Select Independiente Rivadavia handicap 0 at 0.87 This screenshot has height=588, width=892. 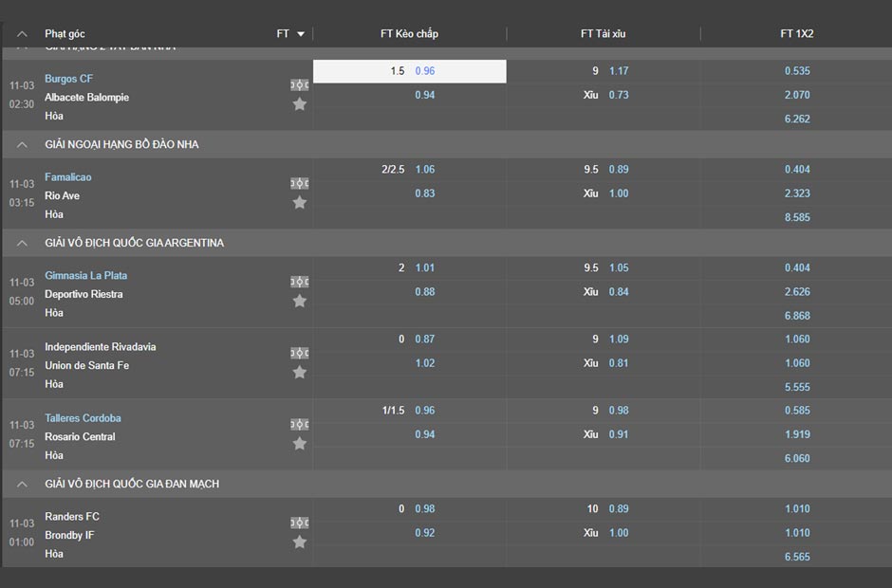[425, 339]
